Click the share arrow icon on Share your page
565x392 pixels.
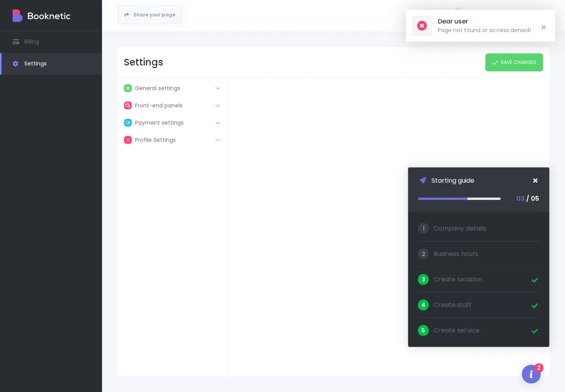click(127, 15)
